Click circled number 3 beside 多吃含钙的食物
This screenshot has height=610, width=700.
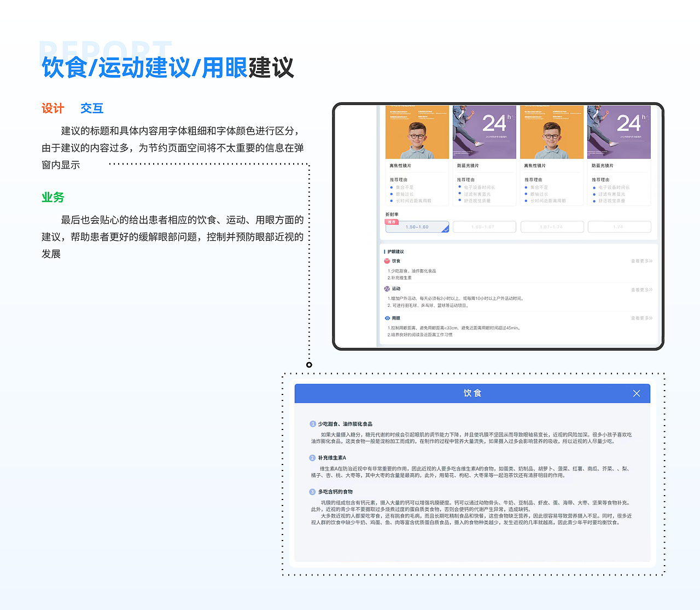[x=313, y=491]
